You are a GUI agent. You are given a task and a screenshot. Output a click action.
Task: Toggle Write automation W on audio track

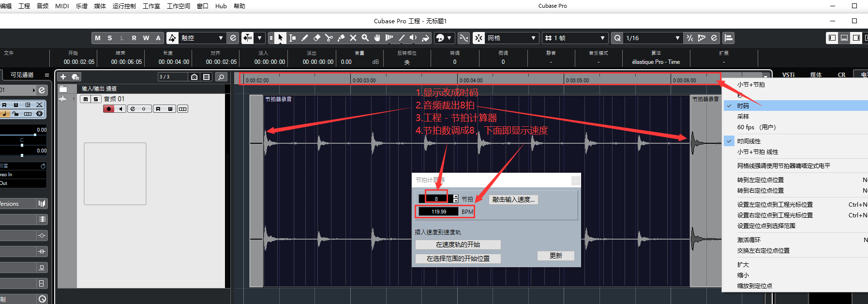(170, 109)
